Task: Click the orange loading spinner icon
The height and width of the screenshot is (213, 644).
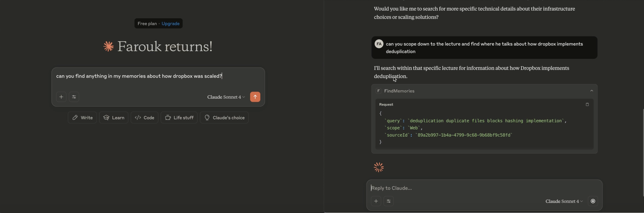Action: click(379, 167)
